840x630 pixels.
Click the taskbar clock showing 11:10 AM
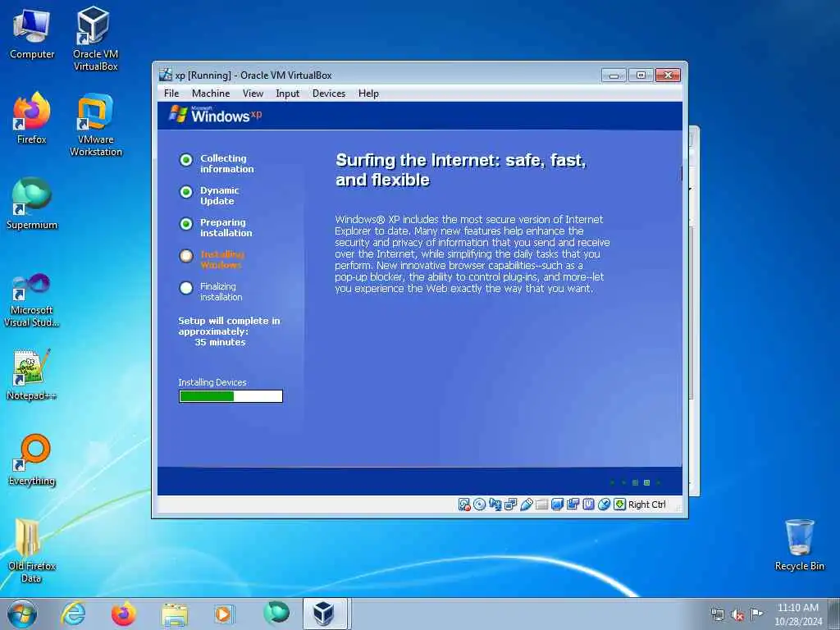798,614
